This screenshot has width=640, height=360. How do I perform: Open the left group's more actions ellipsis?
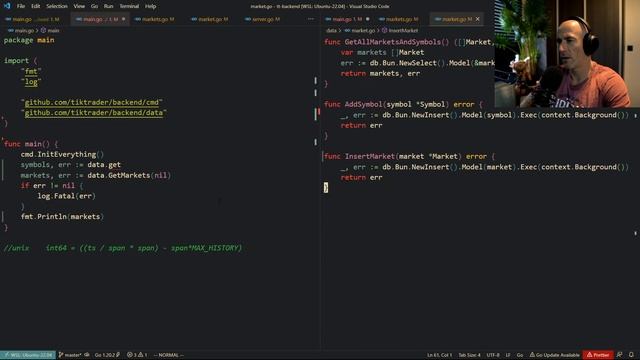pyautogui.click(x=311, y=19)
